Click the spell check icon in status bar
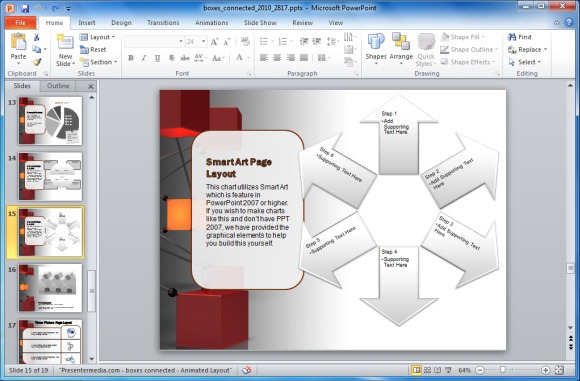Viewport: 580px width, 381px height. [x=247, y=370]
